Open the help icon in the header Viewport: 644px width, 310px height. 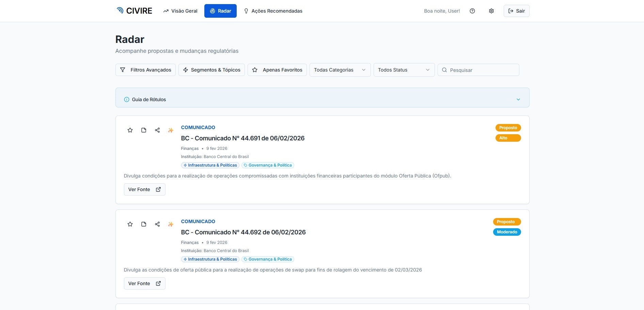472,11
